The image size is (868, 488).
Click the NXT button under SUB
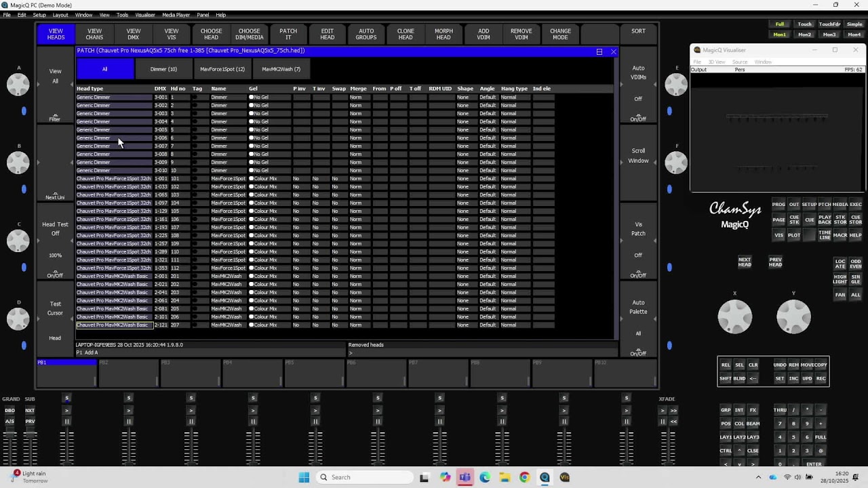pos(30,411)
